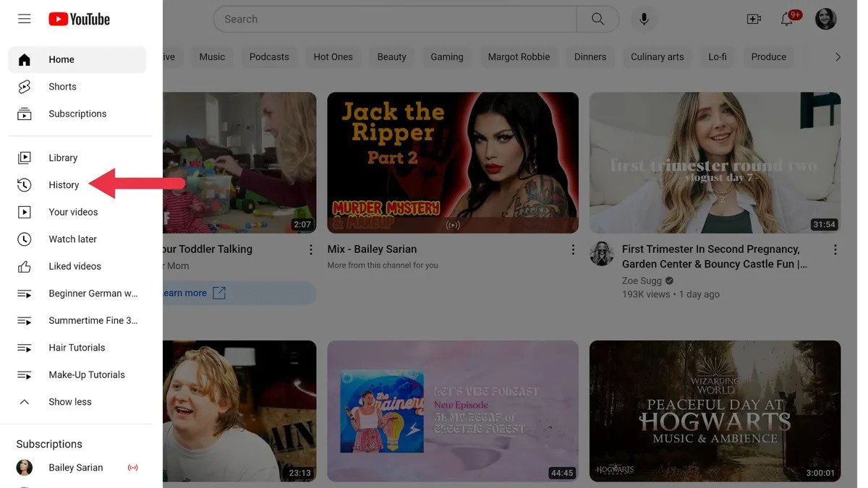Image resolution: width=868 pixels, height=488 pixels.
Task: Open Liked videos in the sidebar
Action: 75,266
